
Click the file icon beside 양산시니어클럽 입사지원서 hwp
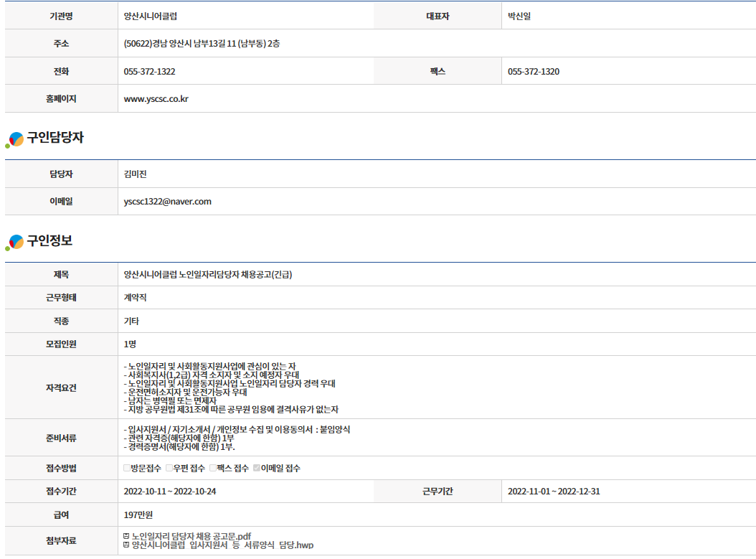pyautogui.click(x=126, y=545)
